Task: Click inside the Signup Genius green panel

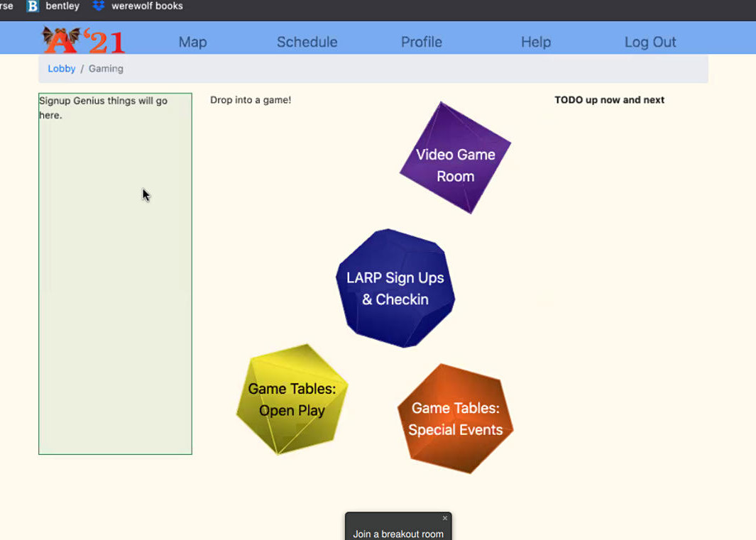Action: pyautogui.click(x=115, y=284)
